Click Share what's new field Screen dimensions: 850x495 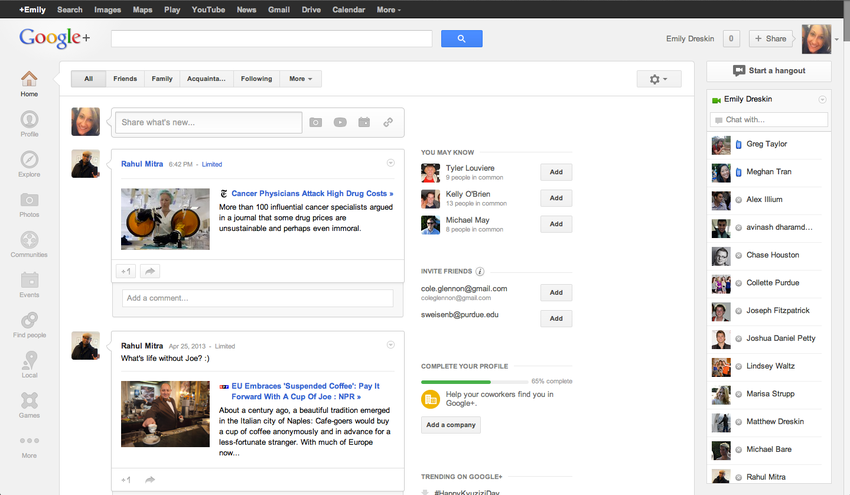209,123
